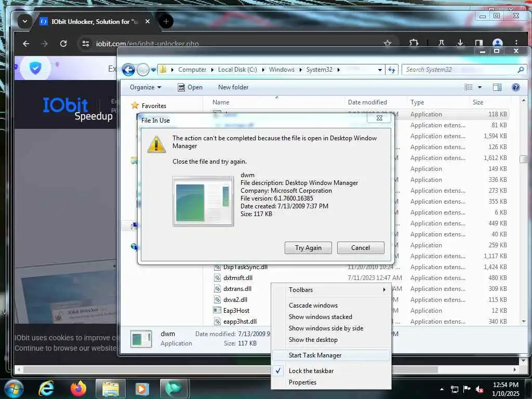Open the Windows Start orb
532x399 pixels.
pos(13,389)
